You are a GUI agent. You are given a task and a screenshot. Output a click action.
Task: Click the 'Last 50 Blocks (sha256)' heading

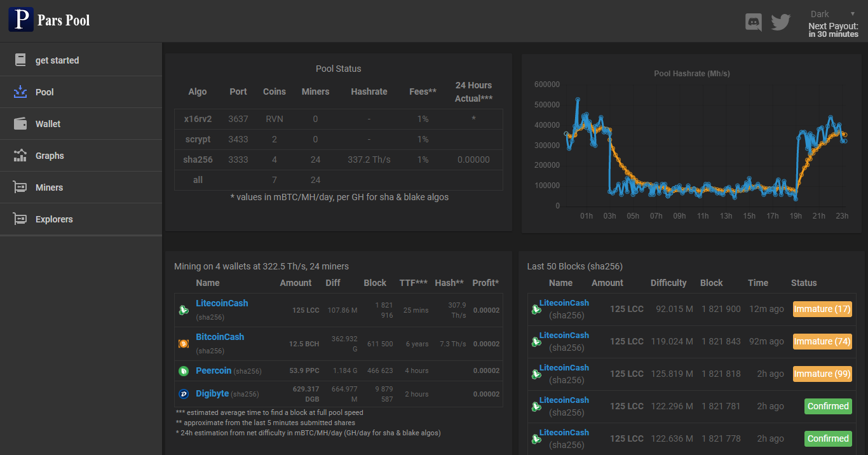click(575, 266)
